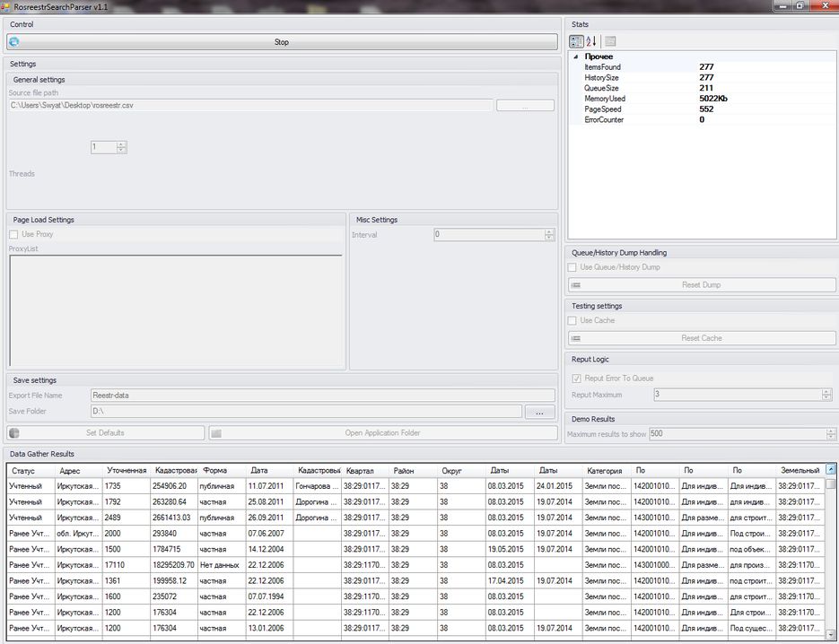Toggle Reput Error To Queue checkbox
Image resolution: width=839 pixels, height=644 pixels.
click(576, 379)
